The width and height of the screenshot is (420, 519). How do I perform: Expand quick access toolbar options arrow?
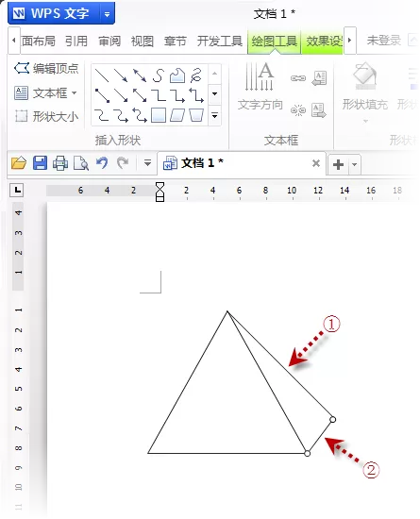tap(147, 163)
